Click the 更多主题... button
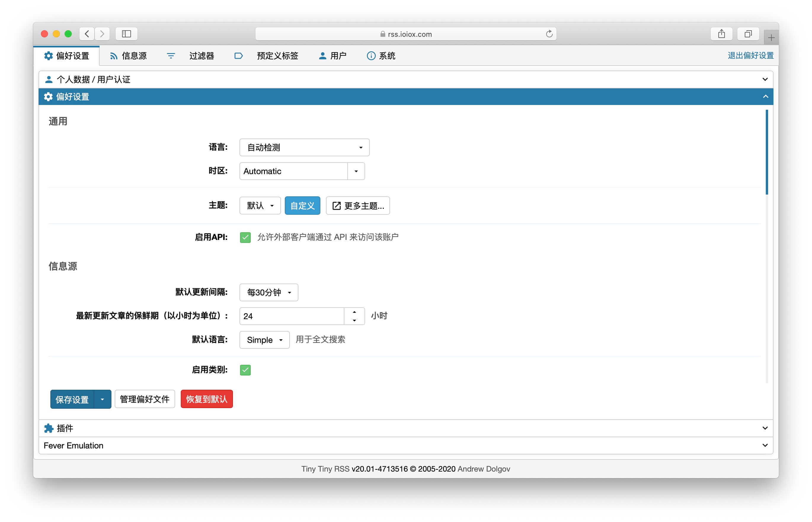812x522 pixels. [358, 206]
